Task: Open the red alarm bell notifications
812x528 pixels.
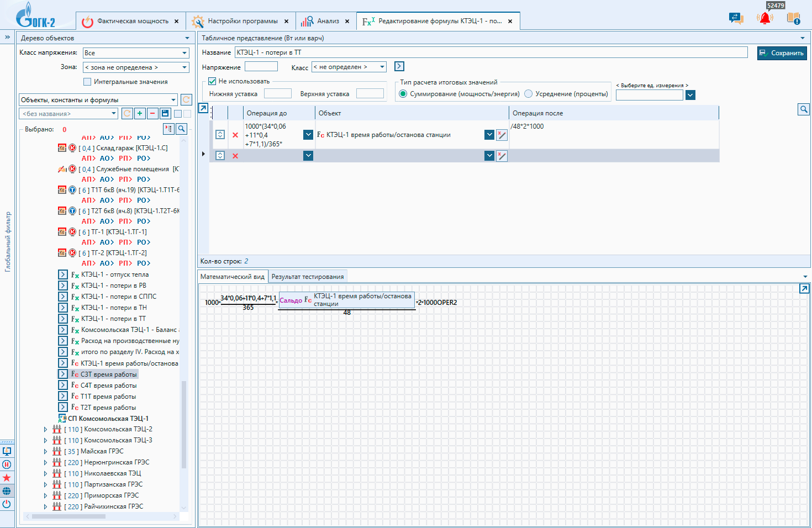Action: [765, 18]
